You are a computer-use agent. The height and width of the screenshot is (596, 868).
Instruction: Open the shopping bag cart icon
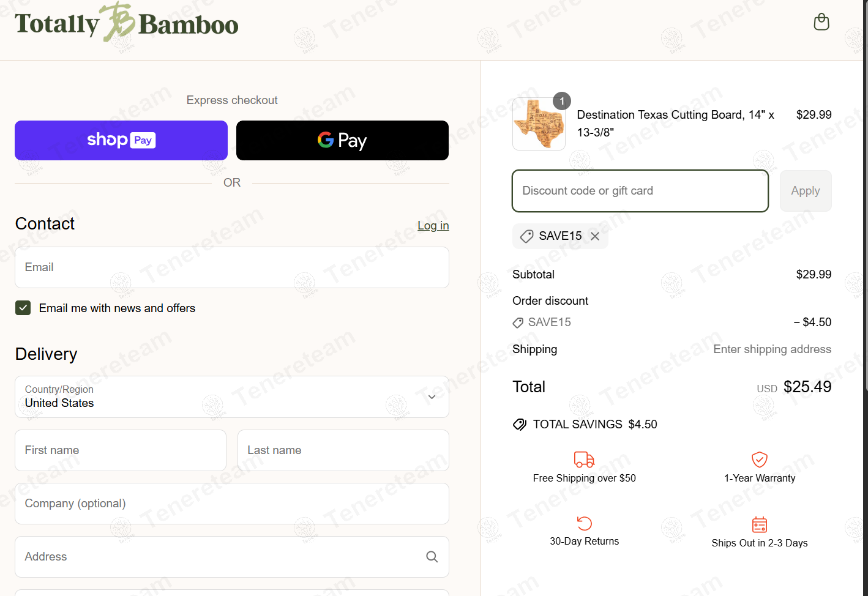[x=821, y=22]
